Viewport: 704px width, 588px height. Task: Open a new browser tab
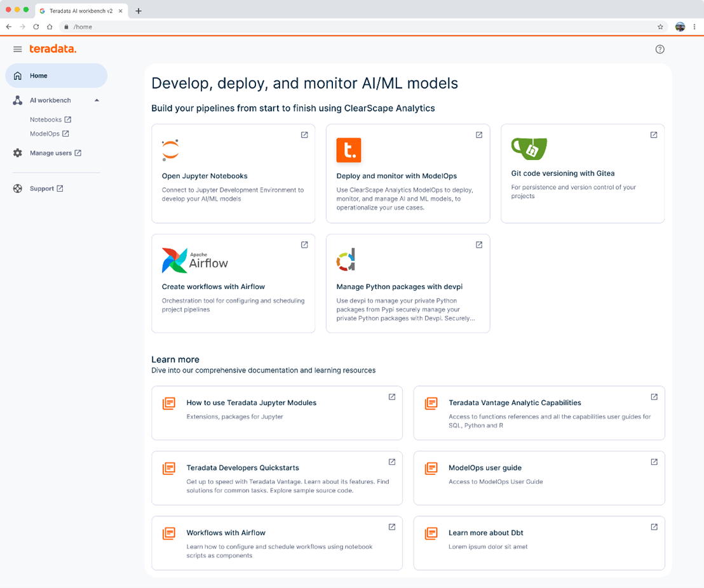139,11
